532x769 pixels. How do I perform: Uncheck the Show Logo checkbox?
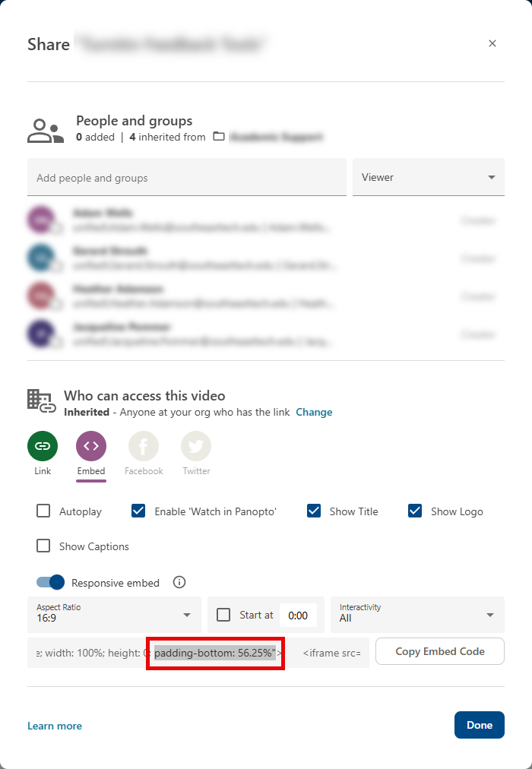click(x=415, y=511)
